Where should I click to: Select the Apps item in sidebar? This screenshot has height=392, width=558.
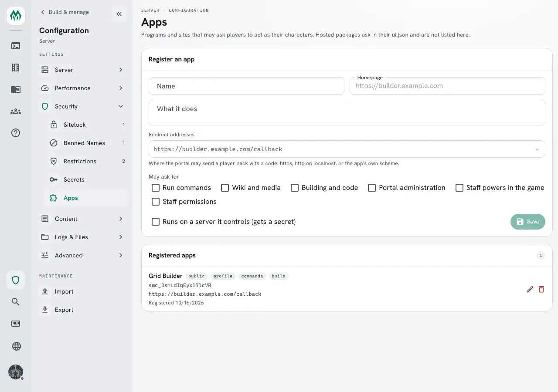86,198
